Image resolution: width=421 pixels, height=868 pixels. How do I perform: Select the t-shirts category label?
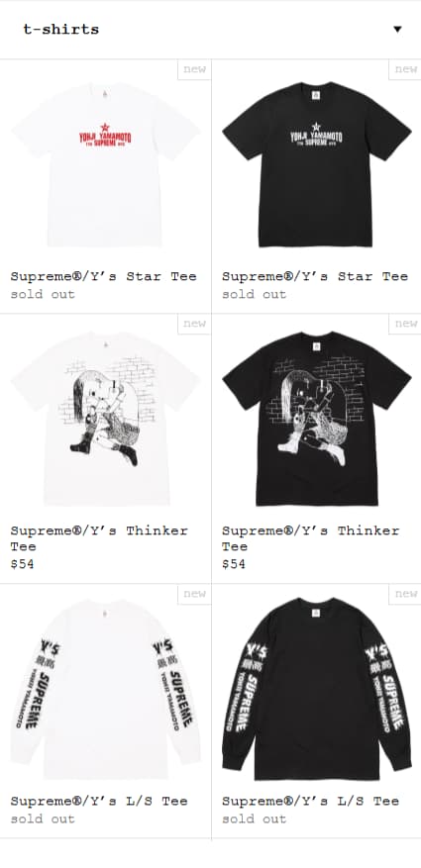tap(61, 29)
